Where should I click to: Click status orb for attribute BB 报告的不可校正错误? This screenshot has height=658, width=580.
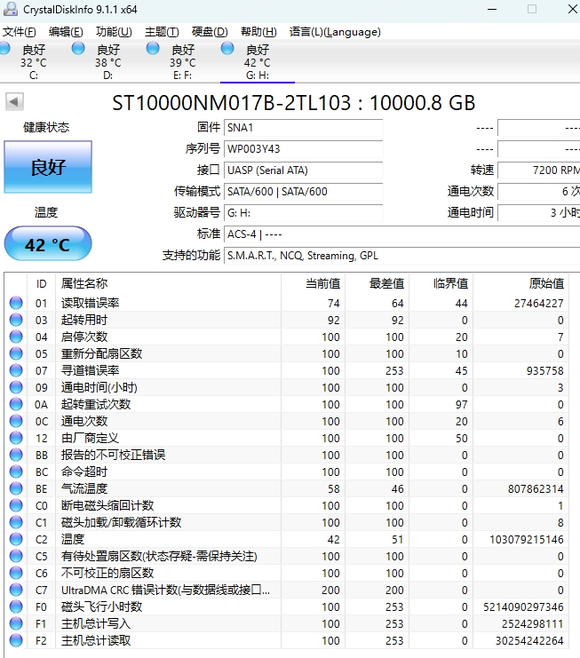[x=16, y=455]
